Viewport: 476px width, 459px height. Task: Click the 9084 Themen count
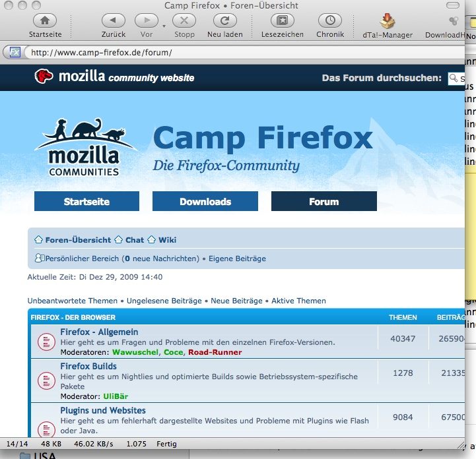(x=403, y=417)
